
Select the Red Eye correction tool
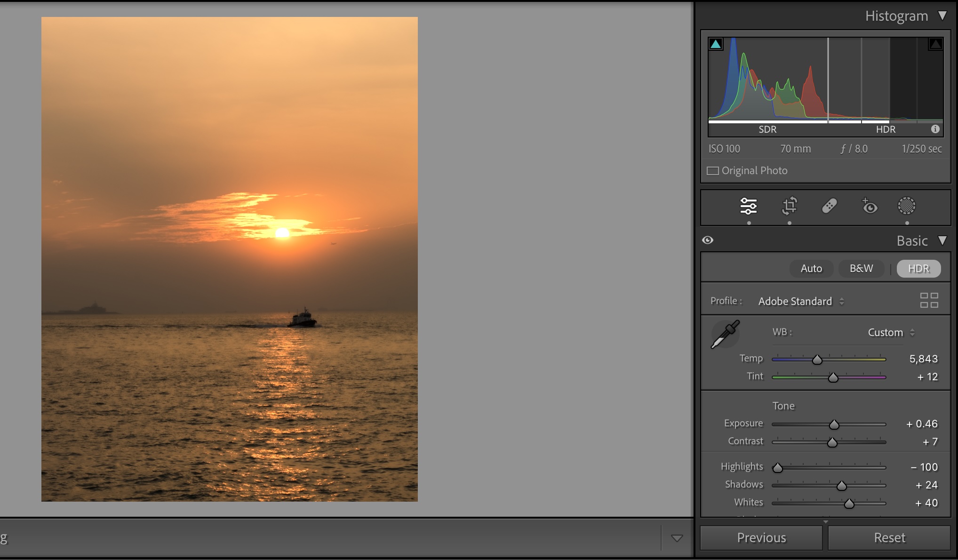point(869,206)
